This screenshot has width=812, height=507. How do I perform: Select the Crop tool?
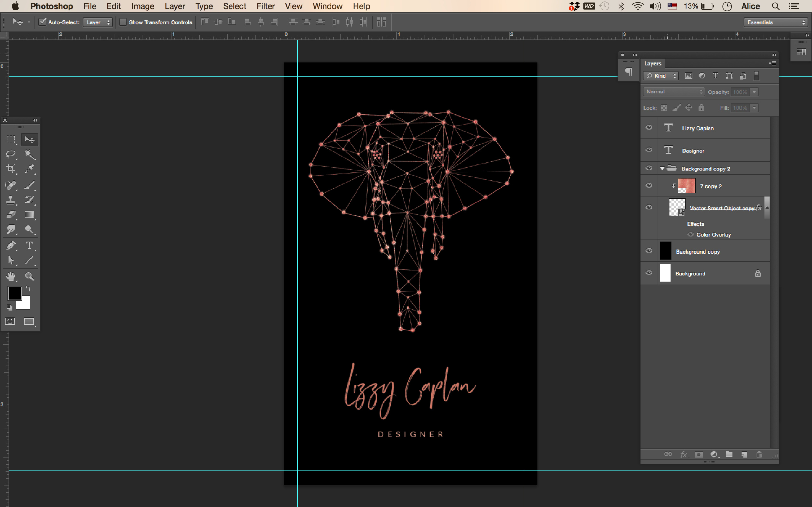click(11, 169)
